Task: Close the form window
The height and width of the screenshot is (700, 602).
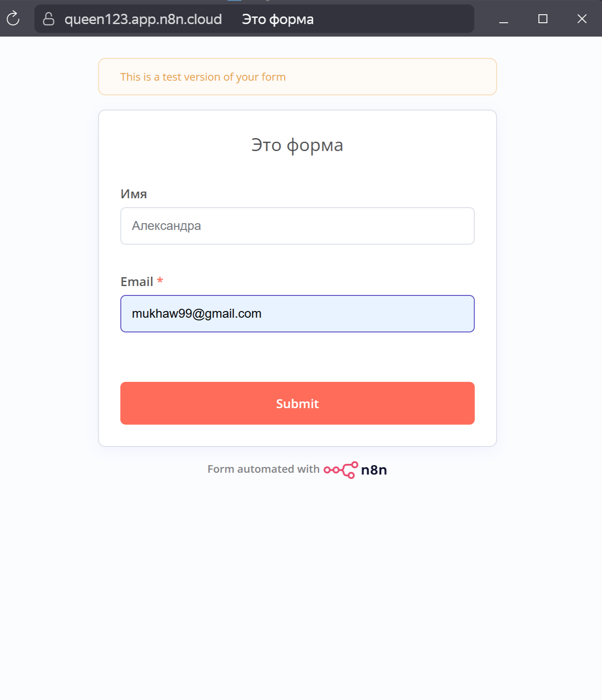Action: (582, 19)
